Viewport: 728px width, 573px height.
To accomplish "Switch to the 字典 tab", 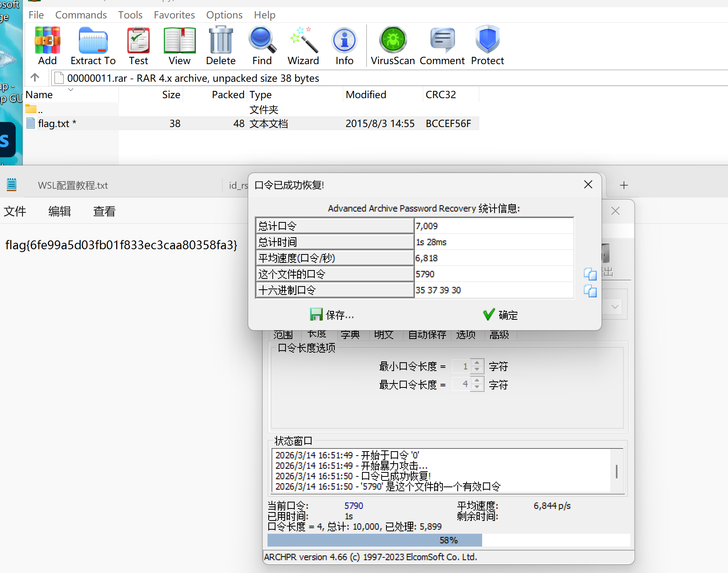I will [350, 335].
